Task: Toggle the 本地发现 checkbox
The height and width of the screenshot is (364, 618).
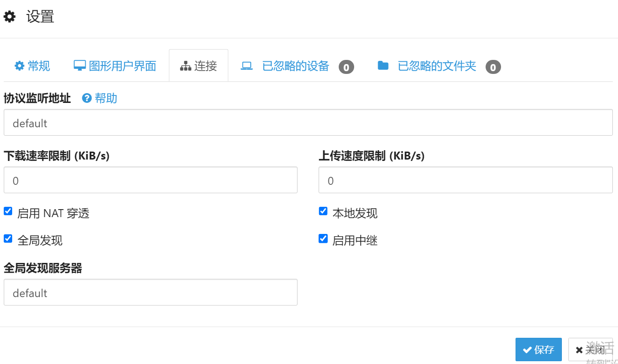Action: tap(323, 211)
